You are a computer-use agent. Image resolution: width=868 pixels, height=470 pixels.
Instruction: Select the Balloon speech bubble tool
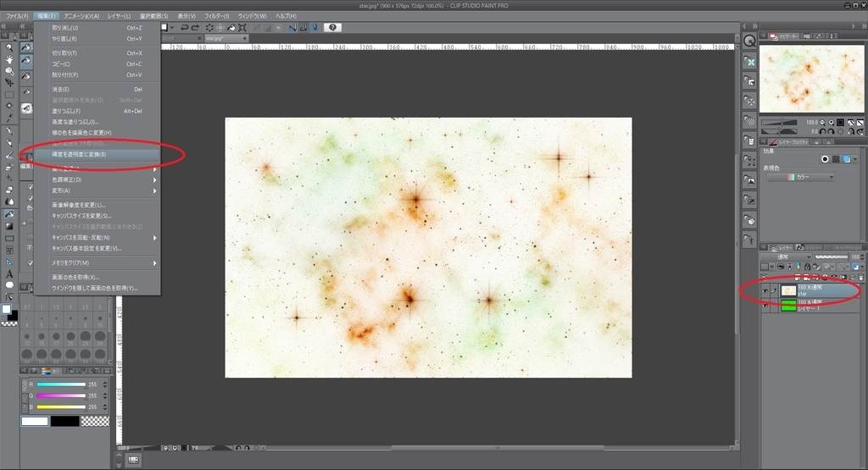tap(9, 285)
